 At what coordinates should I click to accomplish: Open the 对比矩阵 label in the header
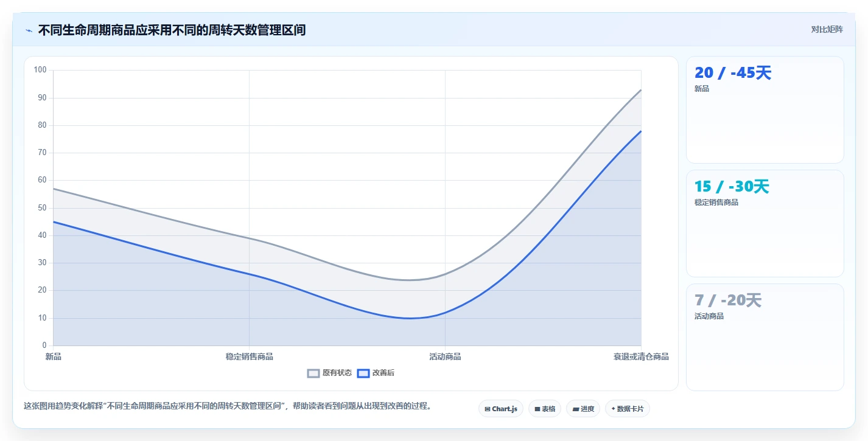click(827, 30)
